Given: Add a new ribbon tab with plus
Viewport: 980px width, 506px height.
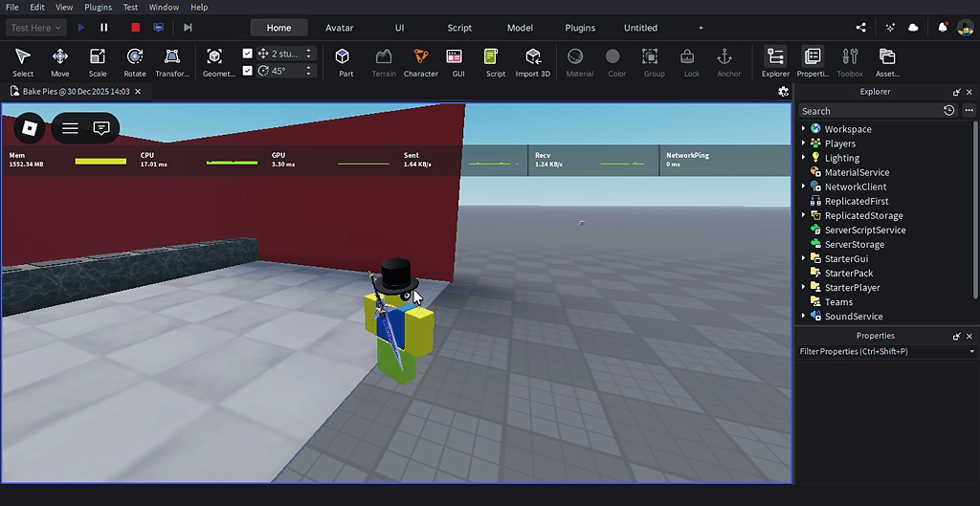Looking at the screenshot, I should pyautogui.click(x=701, y=28).
